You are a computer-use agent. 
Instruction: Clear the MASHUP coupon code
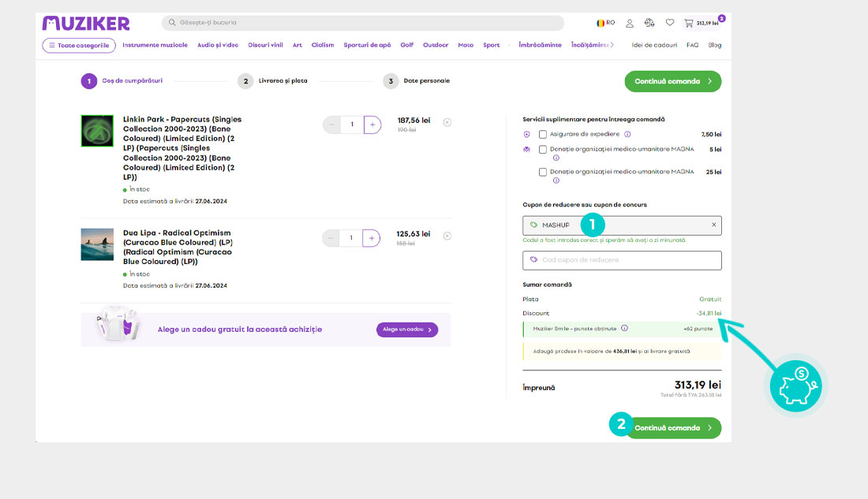[x=714, y=225]
